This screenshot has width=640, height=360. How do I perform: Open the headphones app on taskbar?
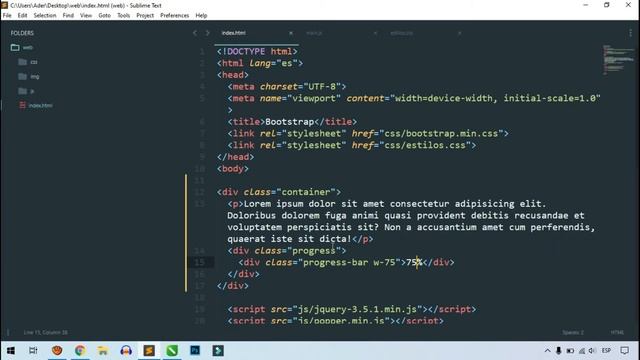point(126,351)
